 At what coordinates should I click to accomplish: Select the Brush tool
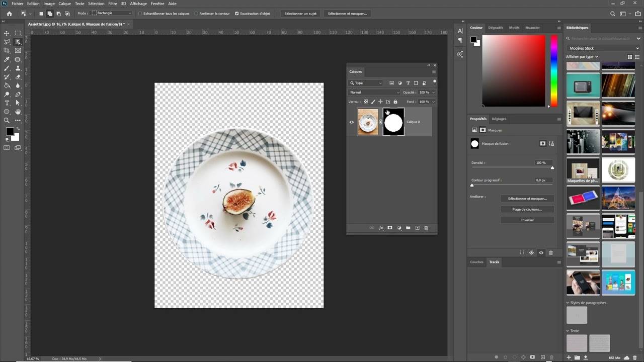click(7, 68)
